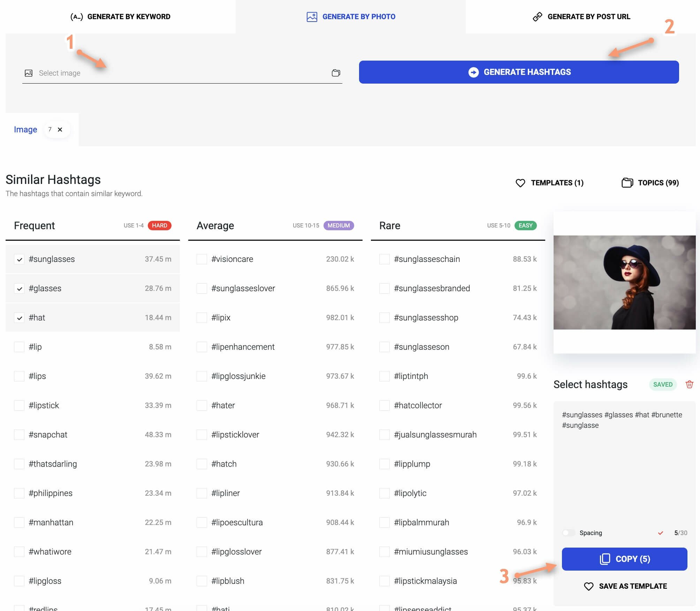Click the trash icon beside Saved badge
This screenshot has height=611, width=700.
pos(689,384)
